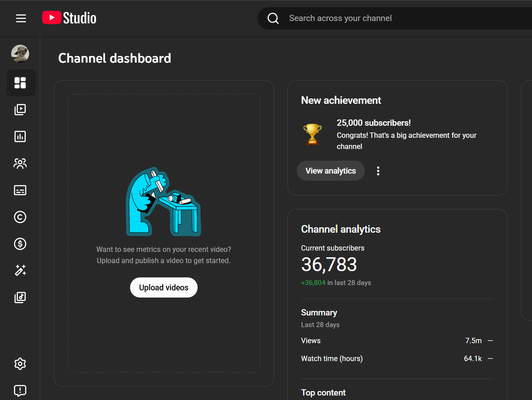Open the Content sidebar icon
This screenshot has height=400, width=532.
pyautogui.click(x=20, y=110)
